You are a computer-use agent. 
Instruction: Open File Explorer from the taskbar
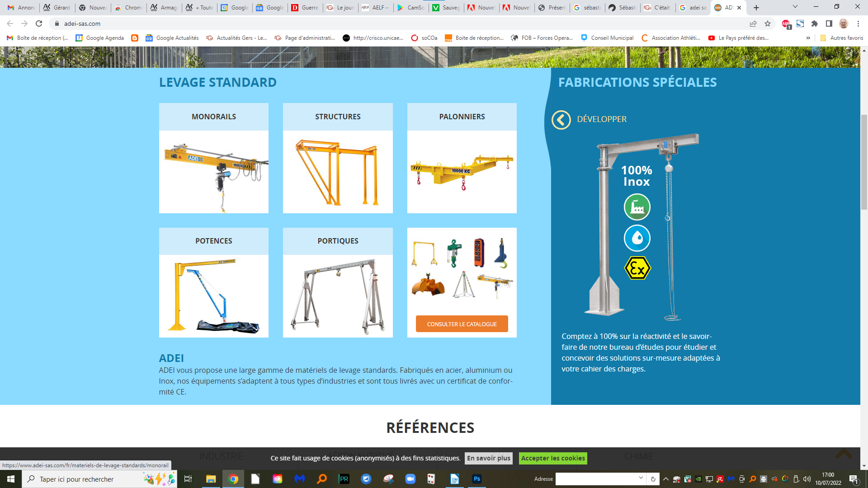(x=211, y=479)
